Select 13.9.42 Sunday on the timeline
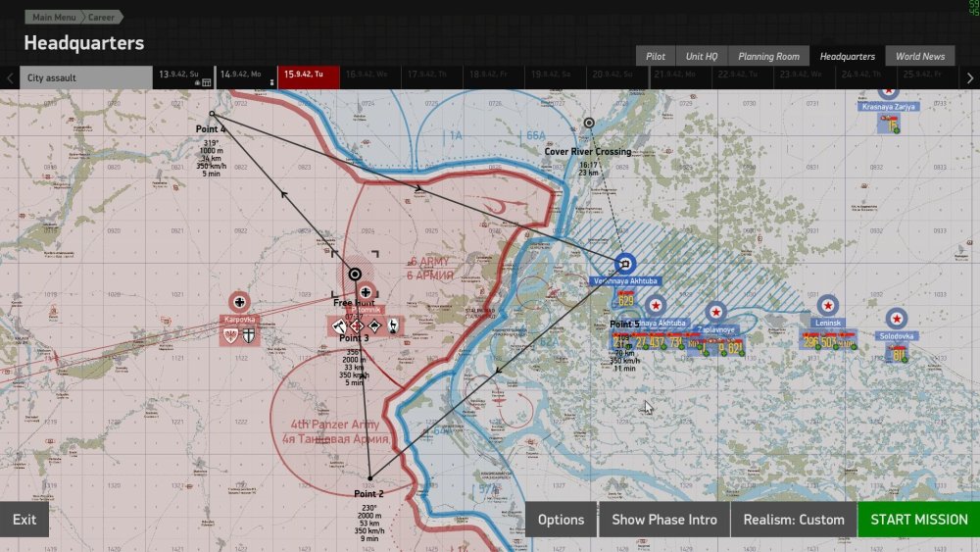The height and width of the screenshot is (552, 980). pyautogui.click(x=183, y=77)
